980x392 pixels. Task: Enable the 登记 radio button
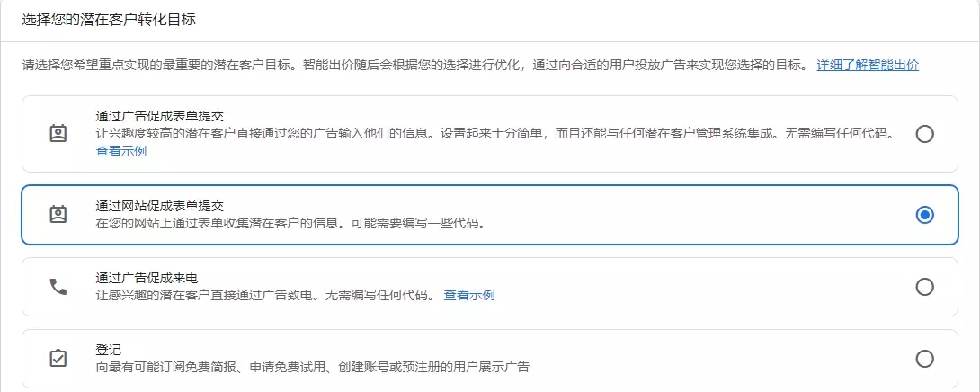point(924,359)
